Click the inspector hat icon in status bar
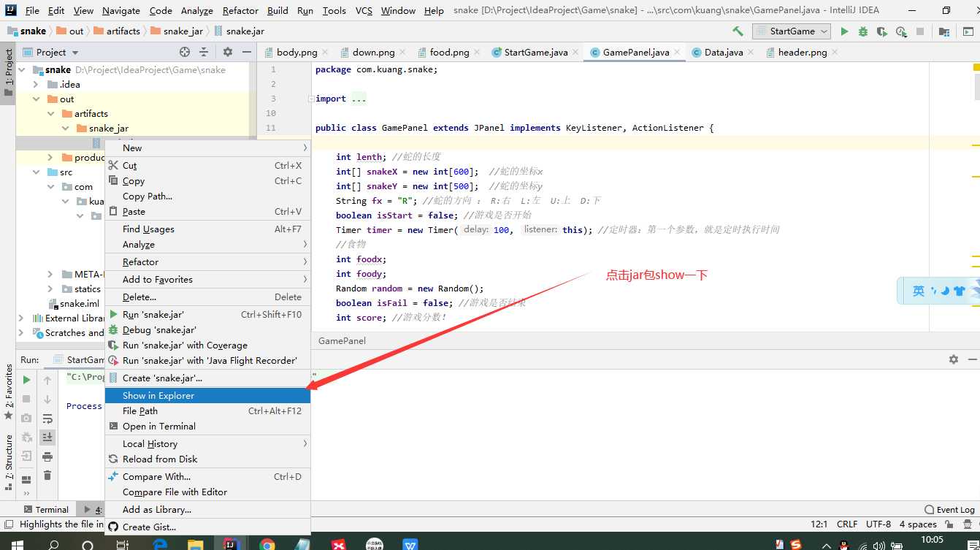980x550 pixels. [968, 524]
